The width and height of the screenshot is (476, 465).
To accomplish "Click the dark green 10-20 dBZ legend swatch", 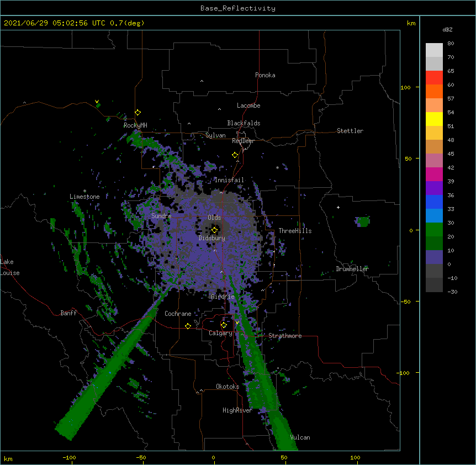I will [434, 244].
